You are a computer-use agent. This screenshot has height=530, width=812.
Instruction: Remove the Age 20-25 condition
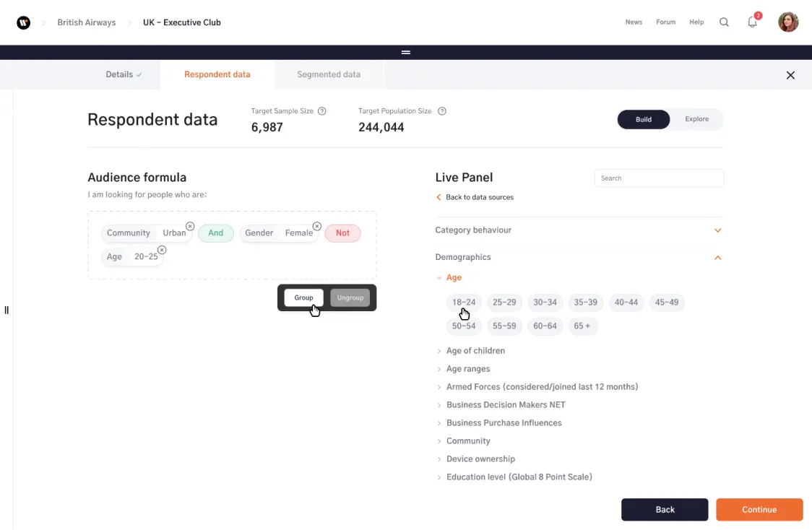162,250
